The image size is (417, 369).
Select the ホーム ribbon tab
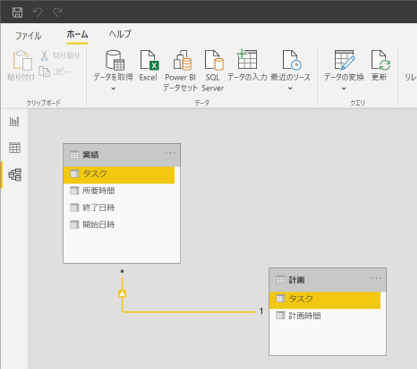pos(77,34)
